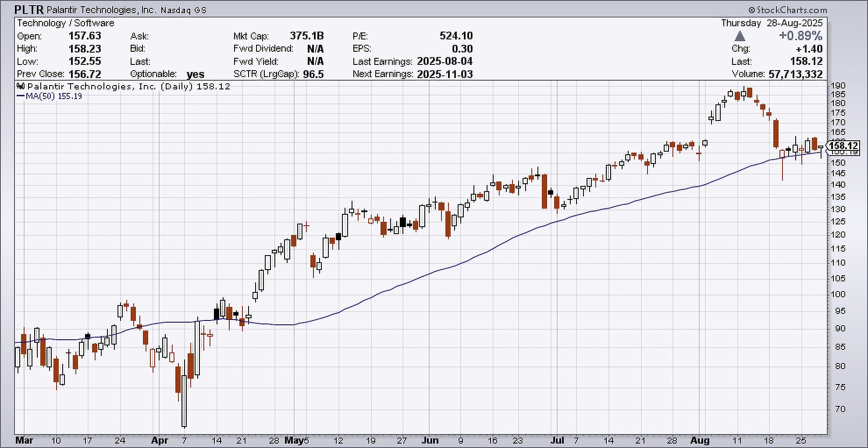Click the Apr label on the date axis
The image size is (868, 448).
click(160, 440)
